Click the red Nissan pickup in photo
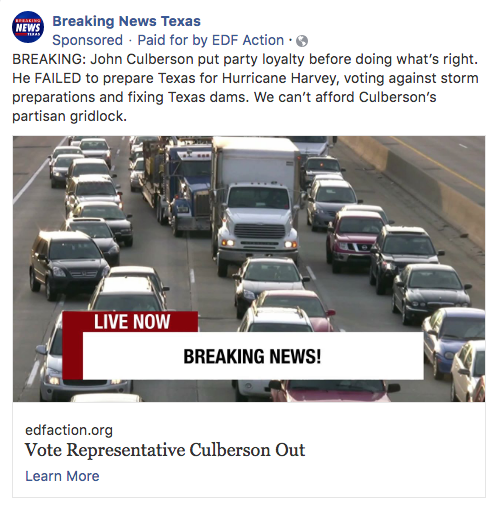The image size is (497, 507). coord(355,239)
